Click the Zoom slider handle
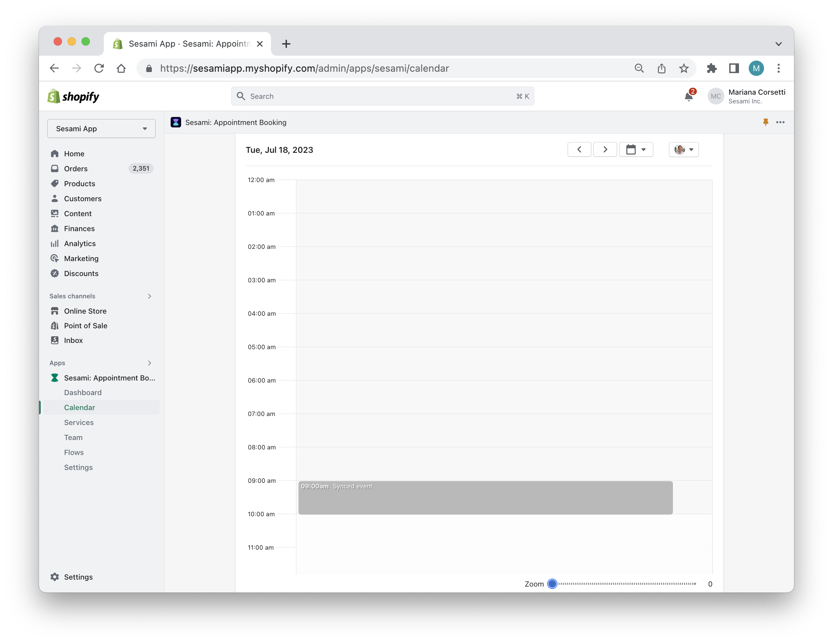Viewport: 833px width, 644px height. tap(552, 584)
